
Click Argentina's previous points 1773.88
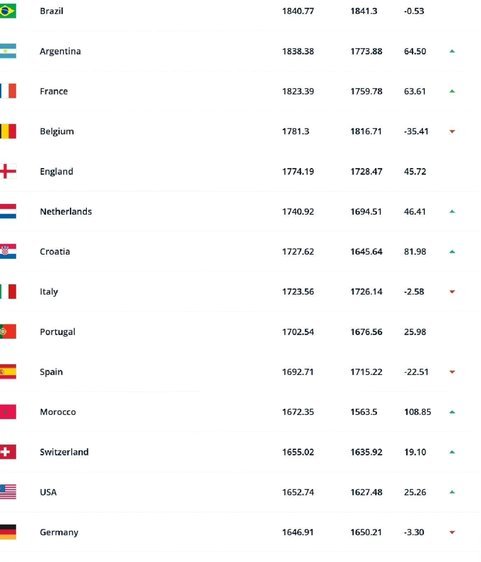pyautogui.click(x=366, y=51)
